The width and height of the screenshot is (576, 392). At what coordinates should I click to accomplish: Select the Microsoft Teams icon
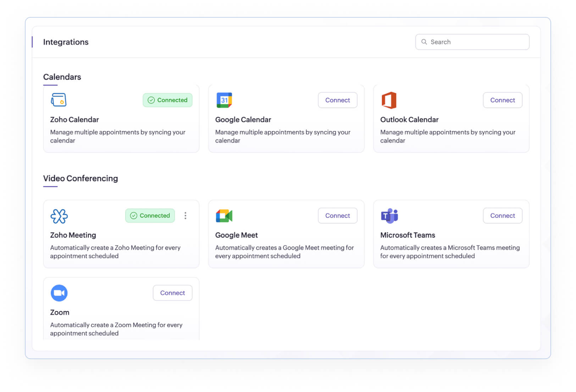pos(389,215)
